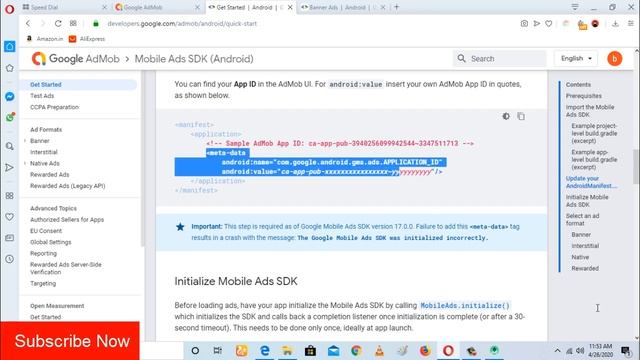Screen dimensions: 640x360
Task: Show hidden system tray icons
Action: 557,351
